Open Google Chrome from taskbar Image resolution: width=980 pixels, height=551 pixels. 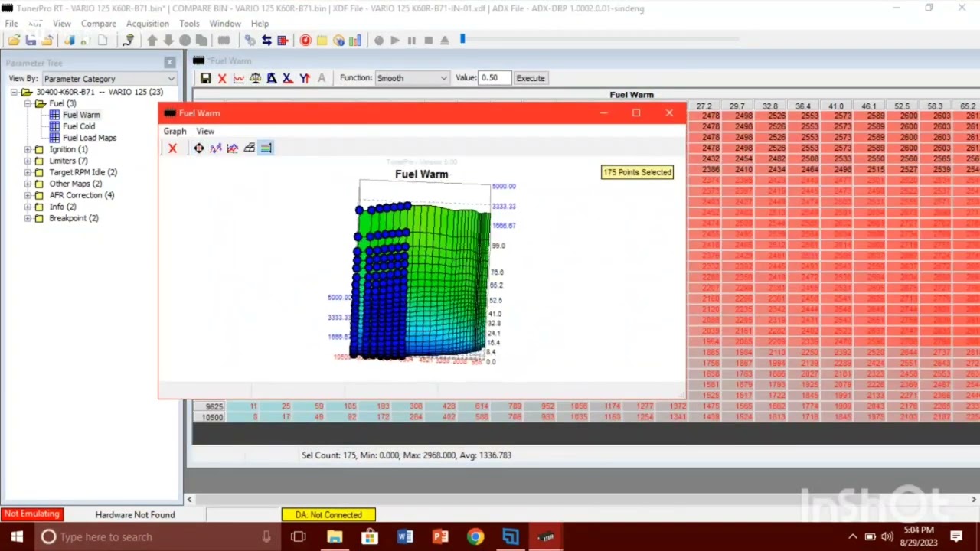coord(475,536)
